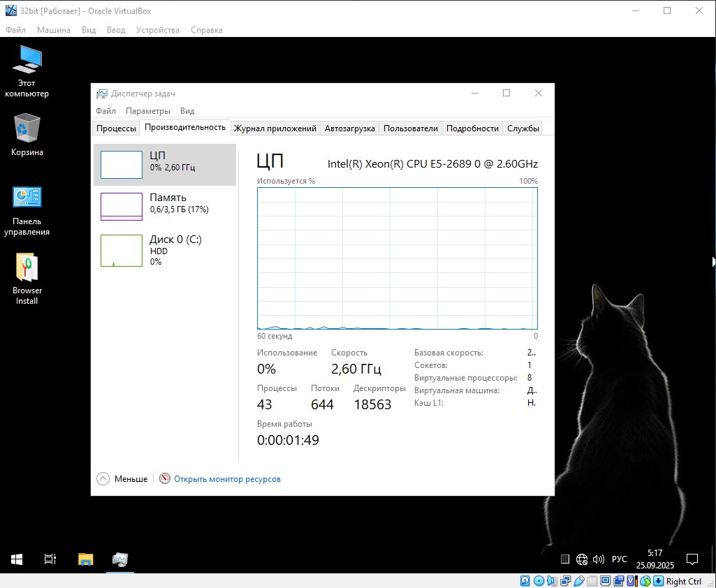Open Task Manager Файл menu
Viewport: 716px width, 588px height.
point(105,111)
